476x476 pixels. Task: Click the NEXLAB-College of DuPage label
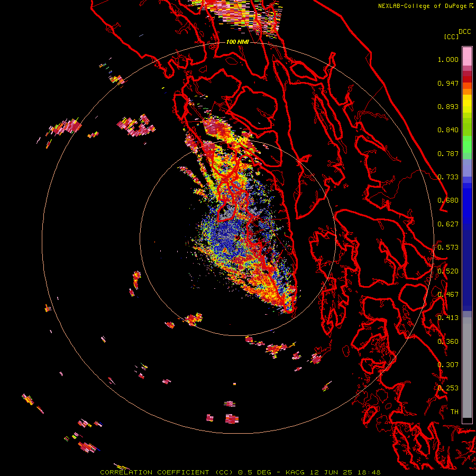click(x=423, y=6)
